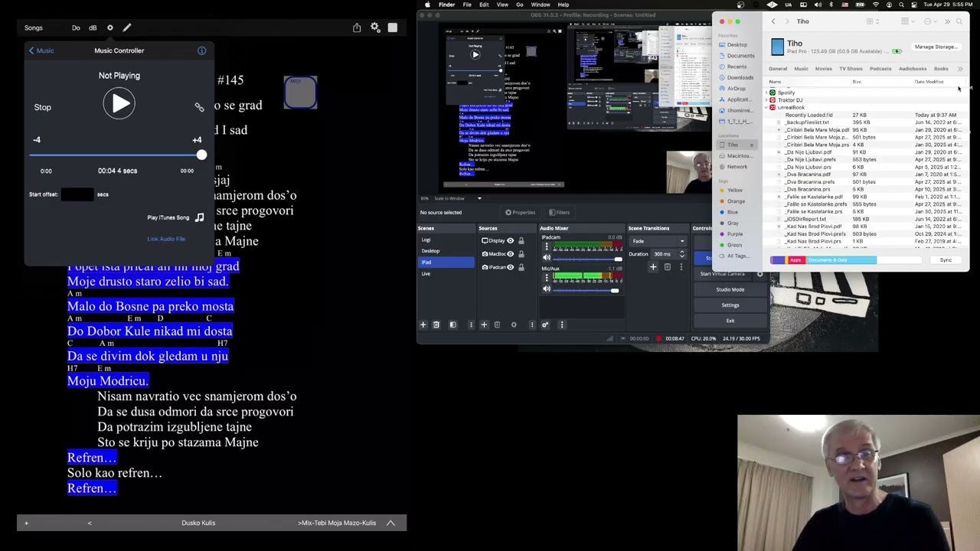Add a new scene in OBS Scenes panel
This screenshot has height=551, width=980.
(423, 324)
